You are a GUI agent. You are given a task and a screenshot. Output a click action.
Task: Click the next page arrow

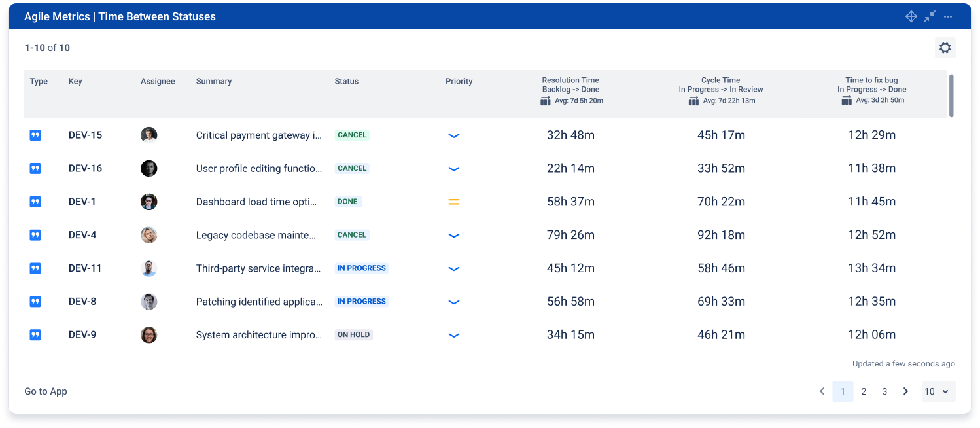point(905,391)
